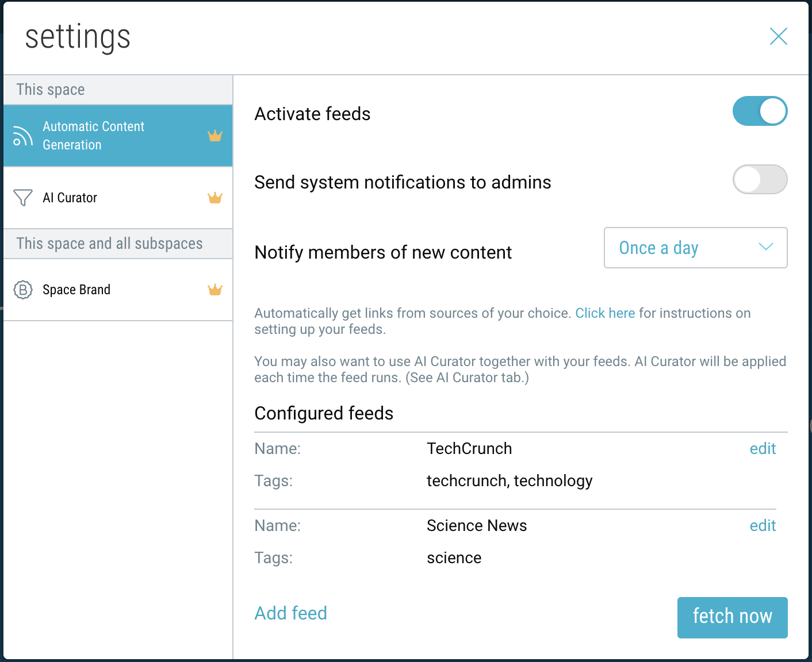812x662 pixels.
Task: Click the AI Curator funnel icon
Action: pyautogui.click(x=22, y=198)
